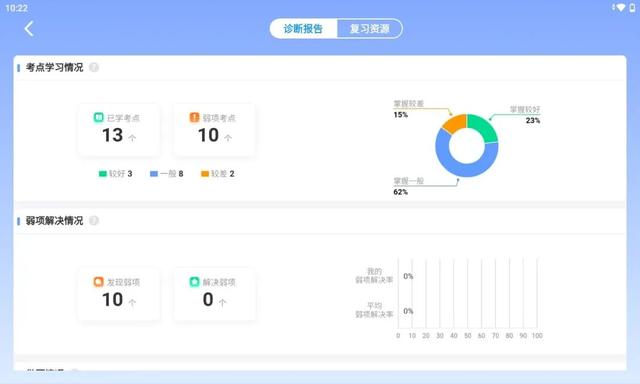Screen dimensions: 640x384
Task: Click the 弱项解决情况 section title
Action: tap(54, 221)
